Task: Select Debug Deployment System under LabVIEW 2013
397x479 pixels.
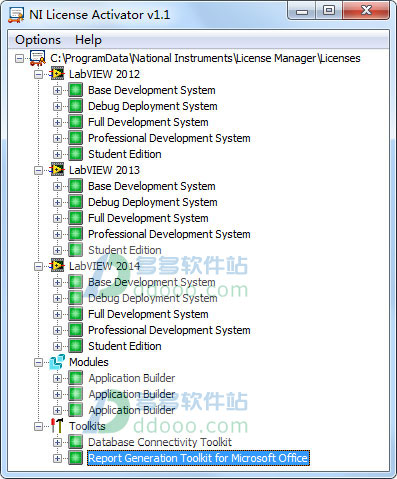Action: 153,202
